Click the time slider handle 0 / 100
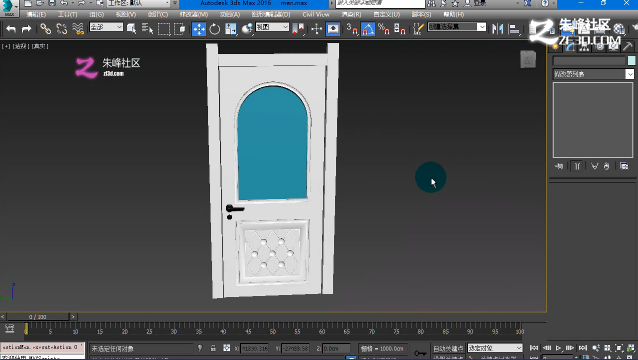Image resolution: width=638 pixels, height=360 pixels. coord(38,316)
